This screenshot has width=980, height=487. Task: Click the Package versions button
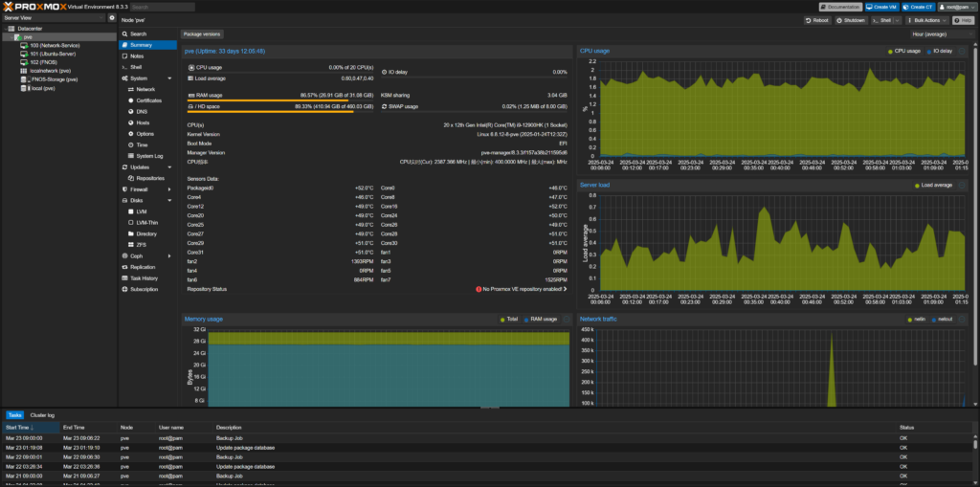pyautogui.click(x=202, y=34)
